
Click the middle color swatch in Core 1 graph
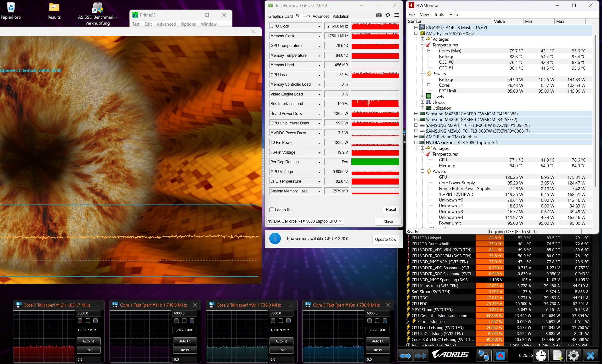tap(184, 320)
